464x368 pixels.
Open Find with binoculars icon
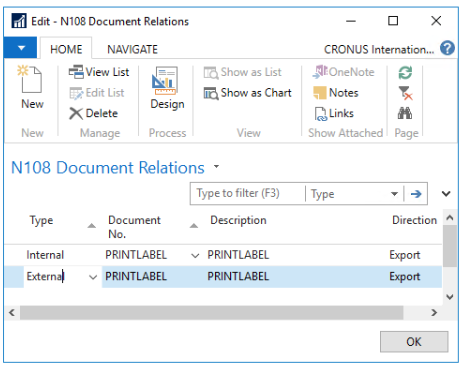(x=405, y=113)
